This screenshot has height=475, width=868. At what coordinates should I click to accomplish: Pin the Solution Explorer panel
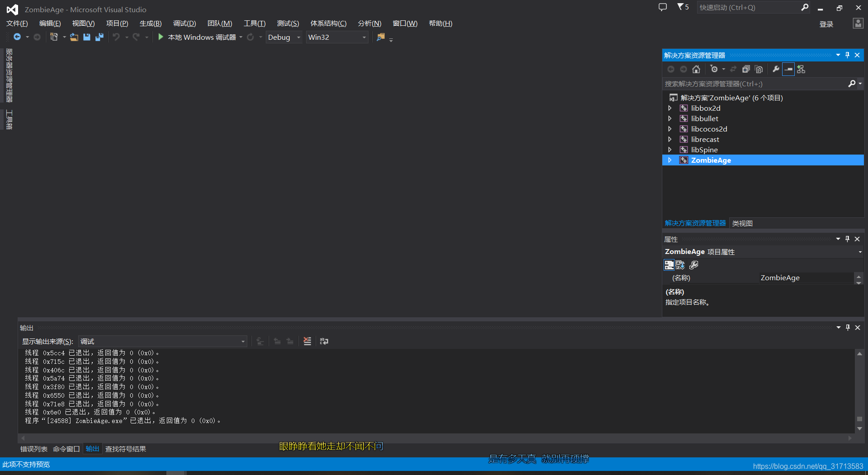click(848, 55)
